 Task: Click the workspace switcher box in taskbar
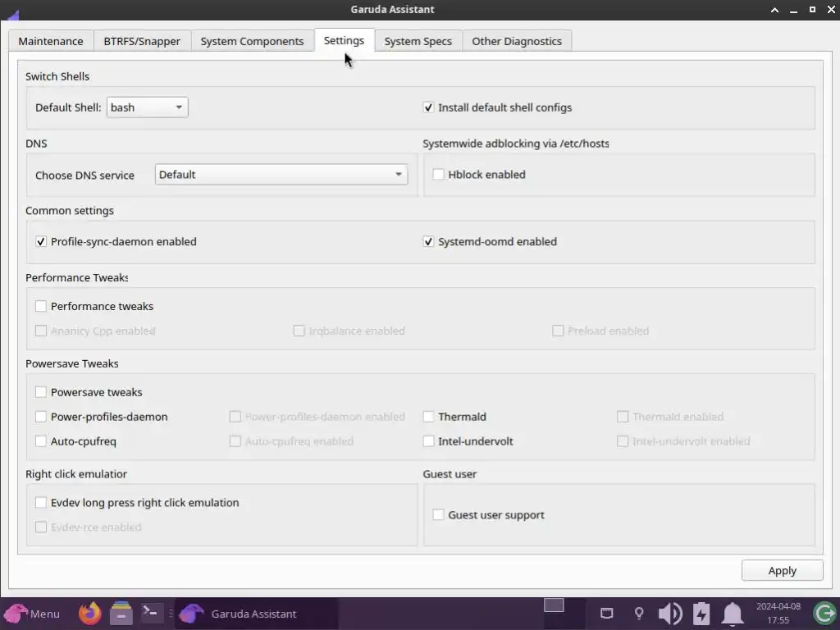click(x=554, y=605)
